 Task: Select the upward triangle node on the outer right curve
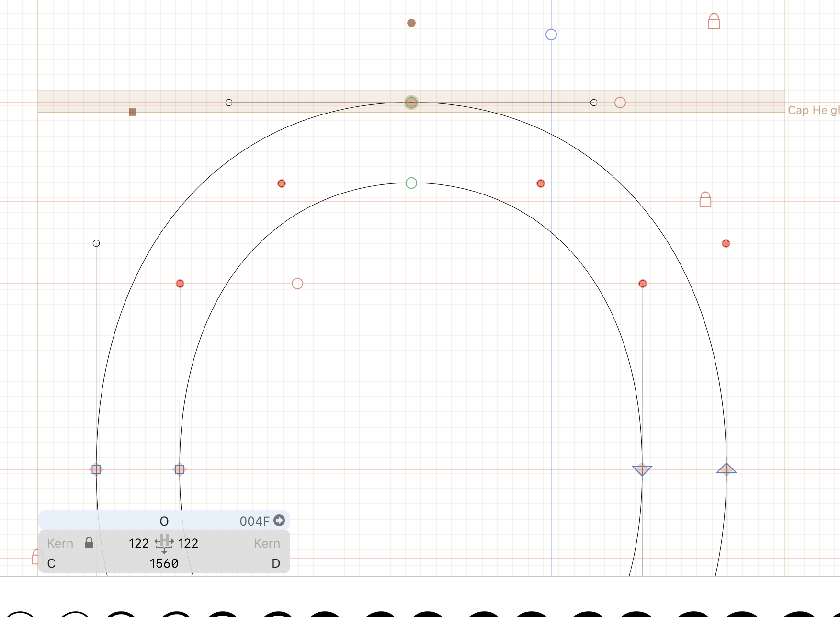pos(726,468)
